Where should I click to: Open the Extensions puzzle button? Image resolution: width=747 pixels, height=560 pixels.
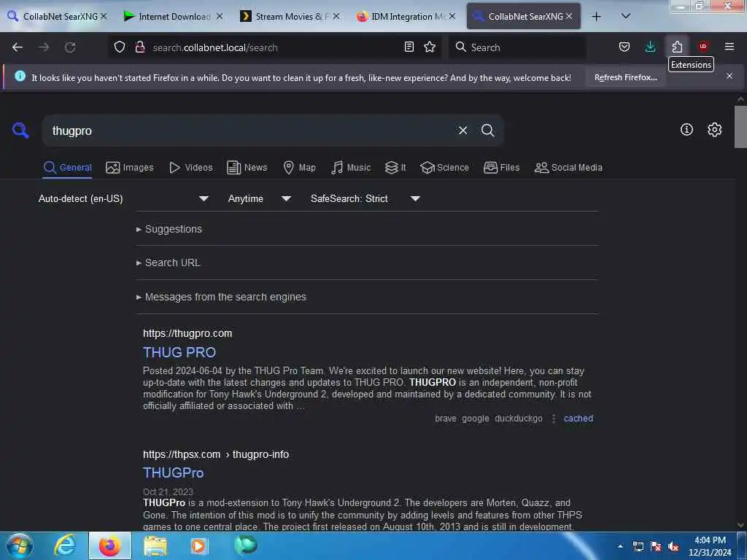click(677, 47)
